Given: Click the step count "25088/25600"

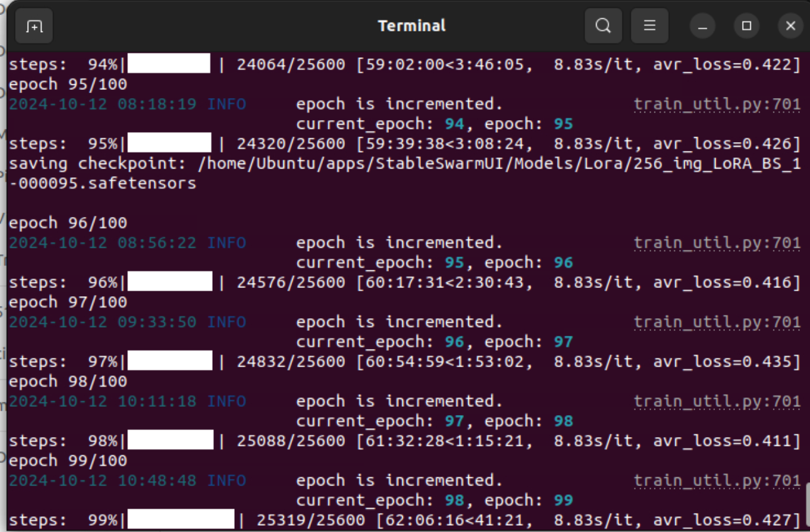Looking at the screenshot, I should [291, 441].
